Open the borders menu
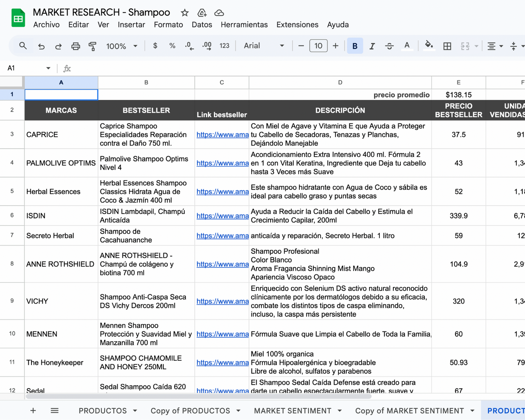525x420 pixels. point(447,46)
